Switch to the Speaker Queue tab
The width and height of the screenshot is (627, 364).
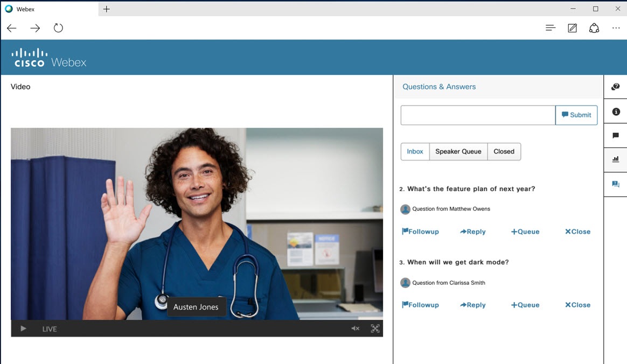[458, 151]
